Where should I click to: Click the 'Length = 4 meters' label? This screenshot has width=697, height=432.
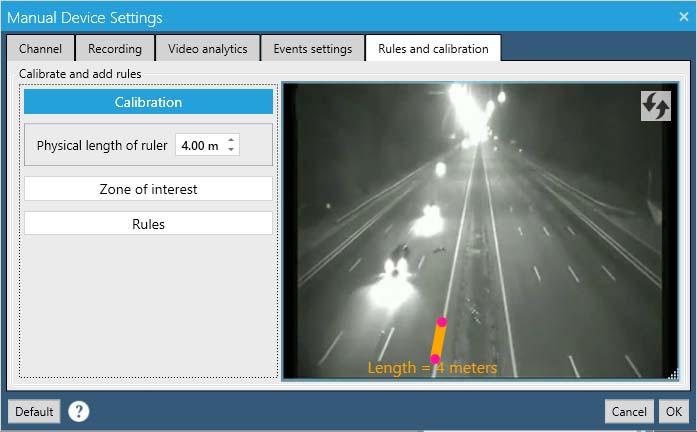pos(432,368)
